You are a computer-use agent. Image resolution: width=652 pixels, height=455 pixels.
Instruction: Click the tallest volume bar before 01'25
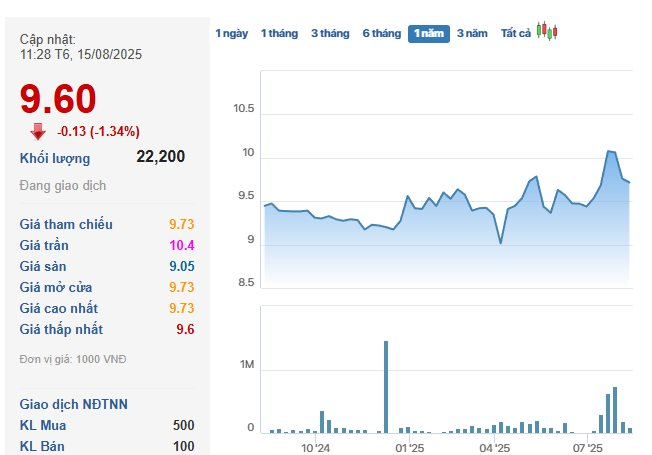pyautogui.click(x=385, y=387)
